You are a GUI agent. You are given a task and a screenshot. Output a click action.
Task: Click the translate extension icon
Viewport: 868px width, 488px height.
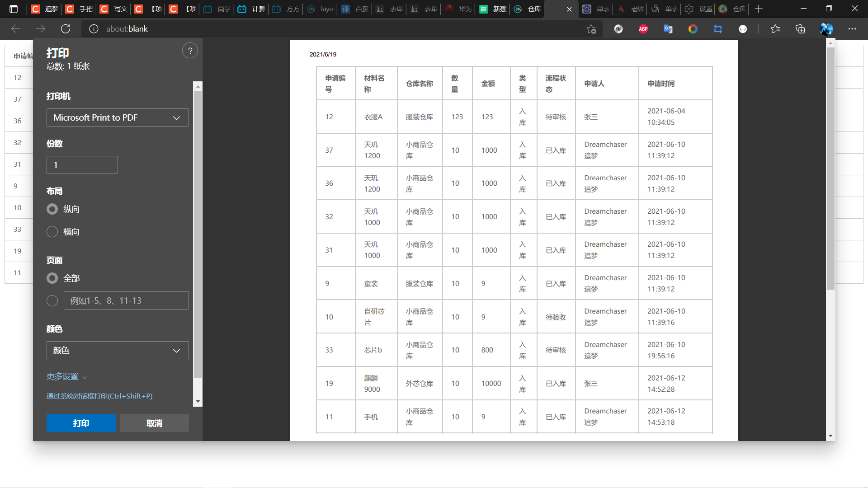pos(668,29)
